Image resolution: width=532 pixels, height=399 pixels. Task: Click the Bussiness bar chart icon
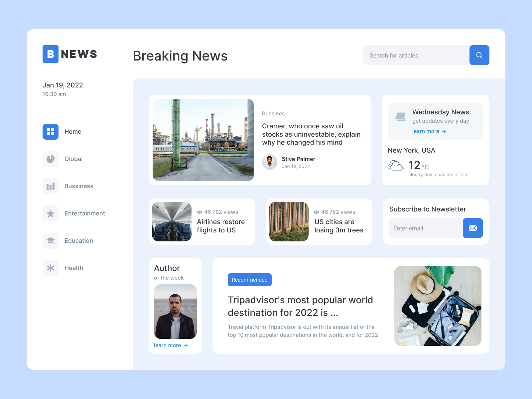[51, 186]
